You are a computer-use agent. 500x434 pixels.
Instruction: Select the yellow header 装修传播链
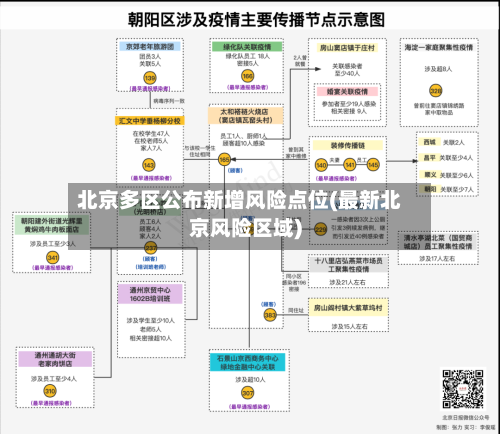click(348, 145)
